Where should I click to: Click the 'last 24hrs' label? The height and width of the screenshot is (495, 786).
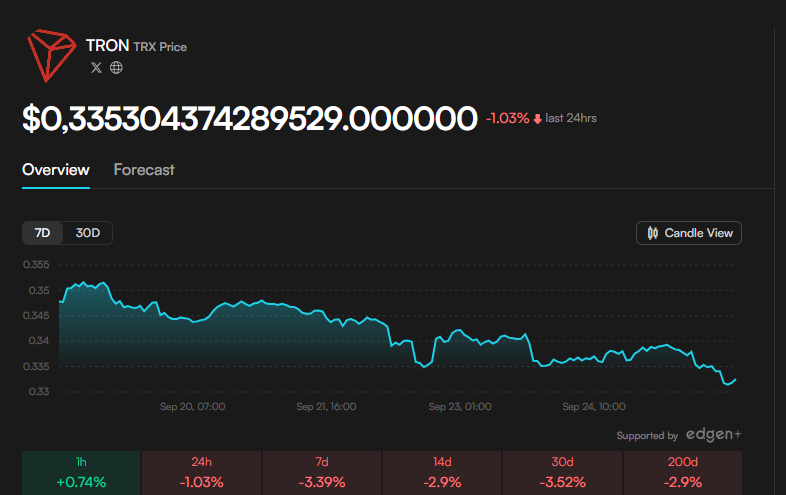pyautogui.click(x=571, y=118)
